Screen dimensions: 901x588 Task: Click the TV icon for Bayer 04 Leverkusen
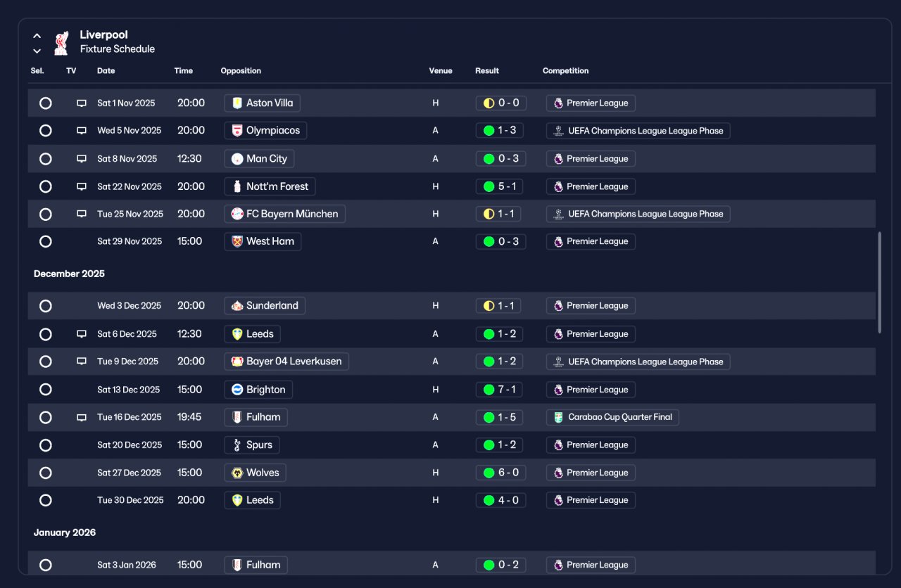click(82, 362)
